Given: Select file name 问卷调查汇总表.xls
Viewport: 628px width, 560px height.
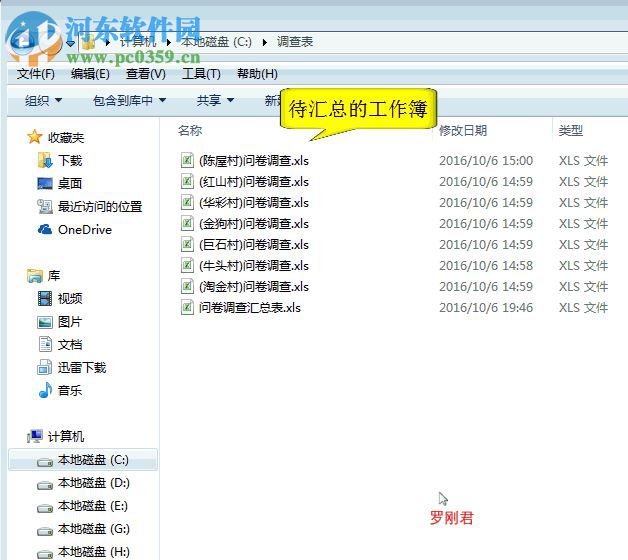Looking at the screenshot, I should coord(250,308).
